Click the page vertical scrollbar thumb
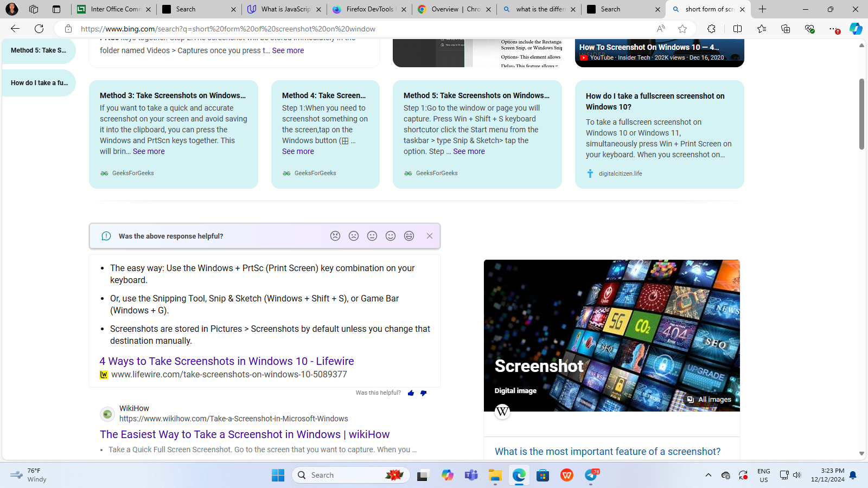The image size is (868, 488). click(x=861, y=114)
